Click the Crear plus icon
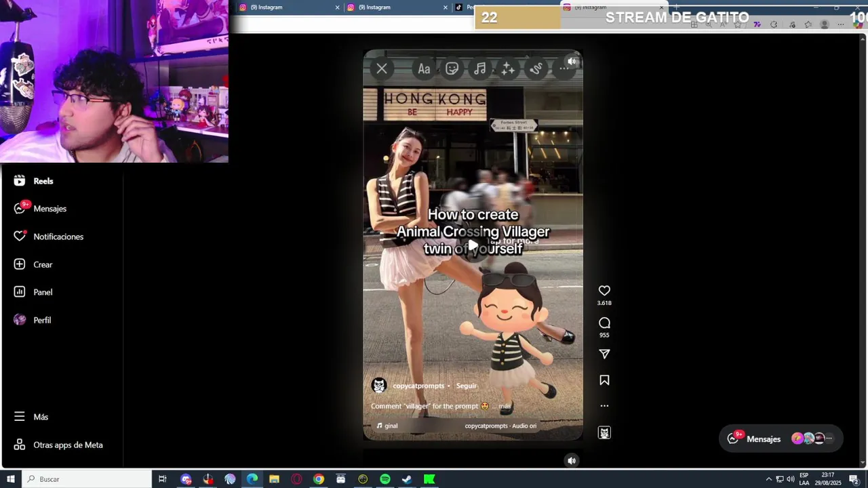This screenshot has width=868, height=488. pos(20,264)
